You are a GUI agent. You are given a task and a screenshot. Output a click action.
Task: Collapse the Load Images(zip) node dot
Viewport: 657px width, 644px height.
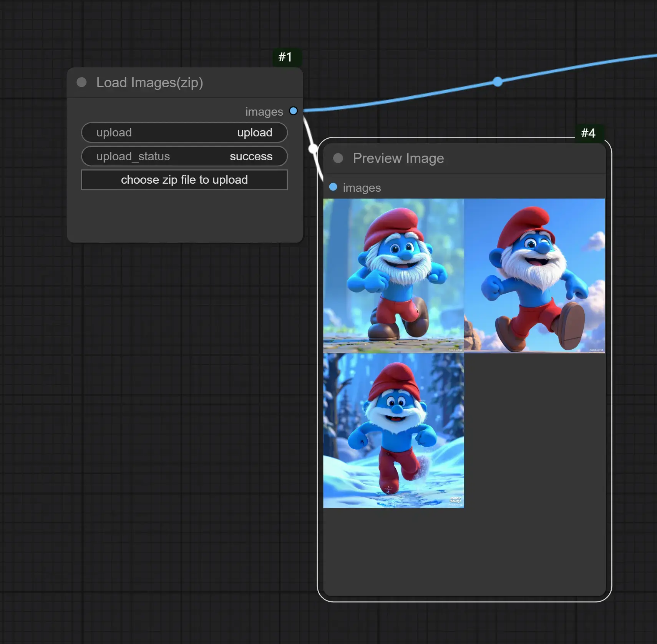(x=81, y=82)
